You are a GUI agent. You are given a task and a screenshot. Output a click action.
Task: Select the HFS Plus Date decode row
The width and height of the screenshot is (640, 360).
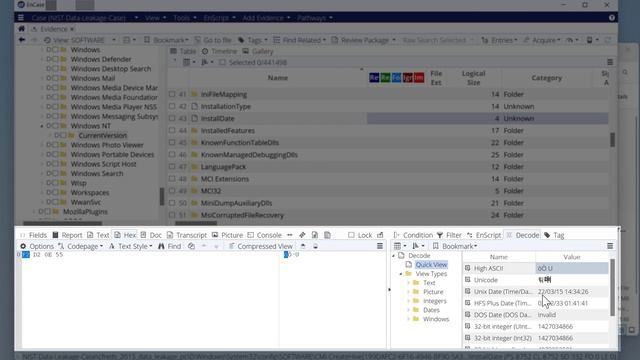(536, 303)
